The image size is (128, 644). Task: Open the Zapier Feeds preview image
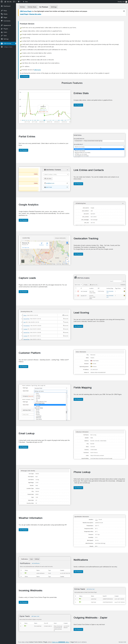click(x=45, y=623)
